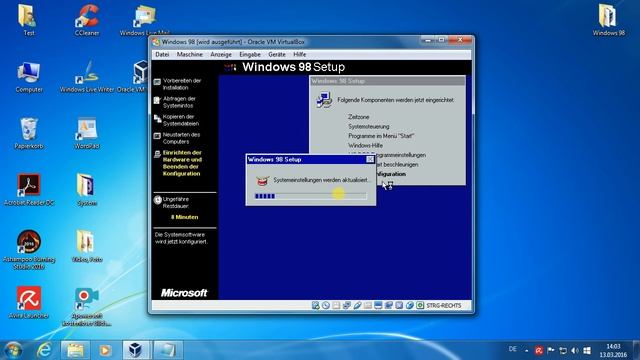Select the Apowersoft screen recorder shortcut
This screenshot has width=640, height=360.
pos(86,307)
